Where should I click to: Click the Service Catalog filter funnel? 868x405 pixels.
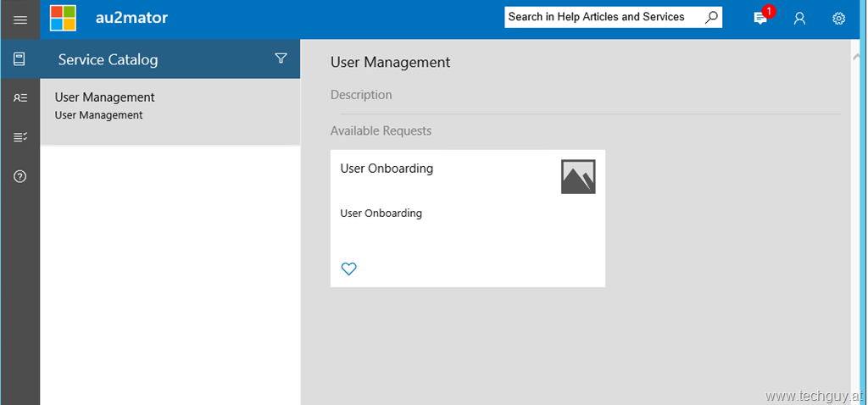point(281,58)
